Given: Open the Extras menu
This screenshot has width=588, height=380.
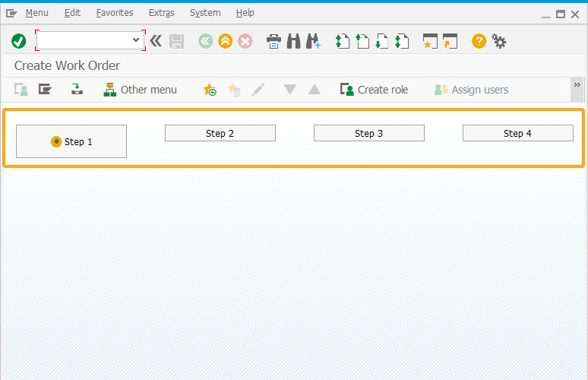Looking at the screenshot, I should (162, 13).
